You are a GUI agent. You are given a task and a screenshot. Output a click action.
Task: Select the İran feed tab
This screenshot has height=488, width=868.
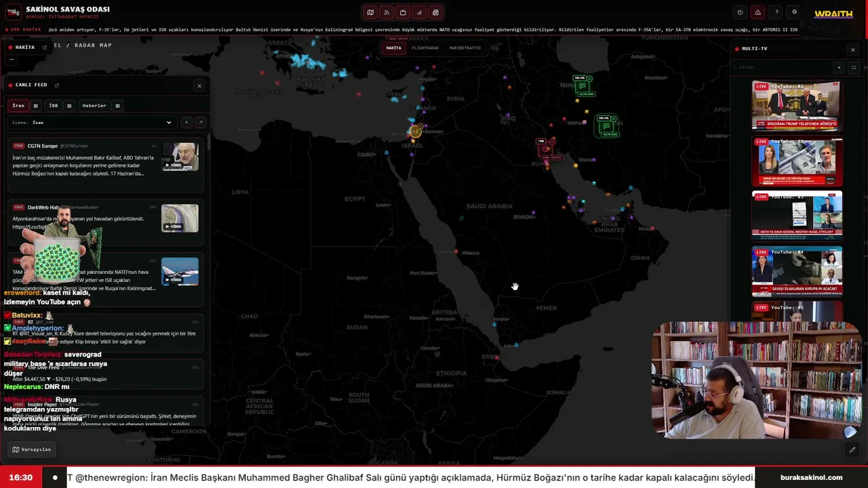[x=18, y=106]
